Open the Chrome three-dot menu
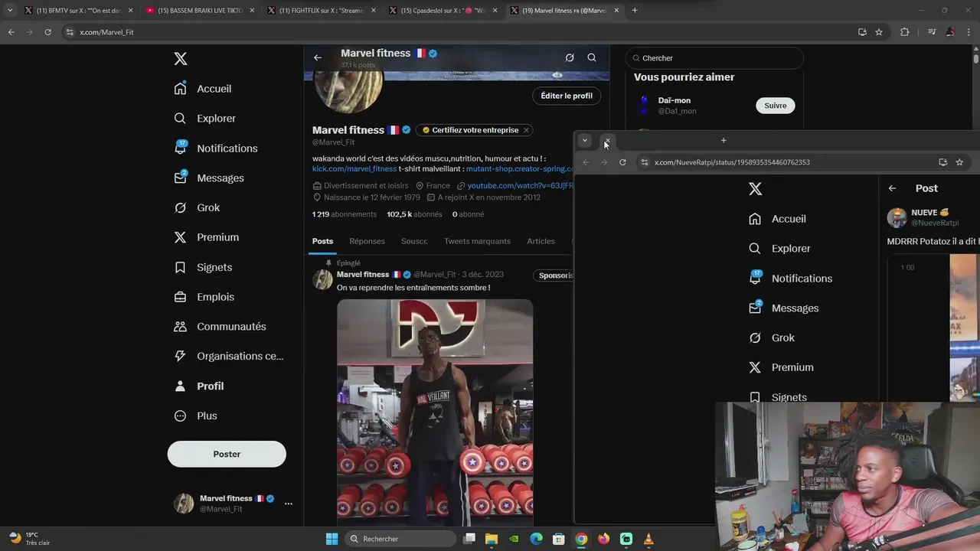This screenshot has width=980, height=551. [x=969, y=32]
